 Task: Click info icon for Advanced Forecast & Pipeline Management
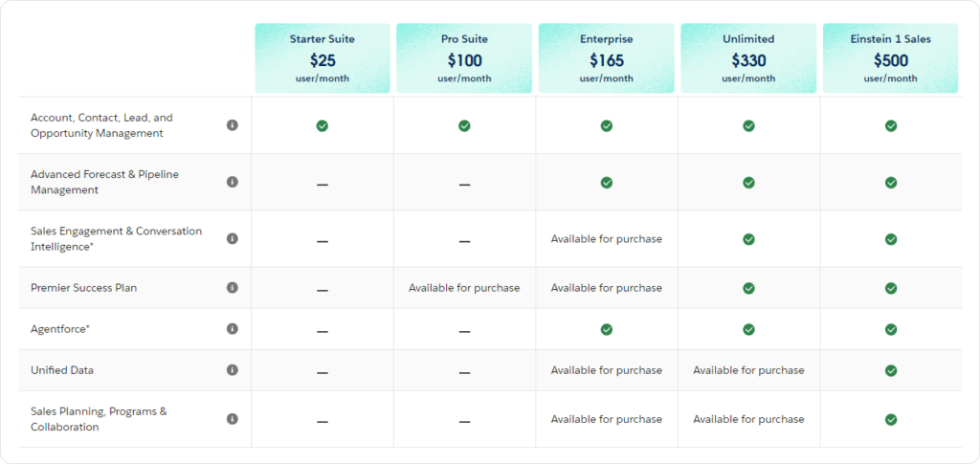pyautogui.click(x=233, y=182)
